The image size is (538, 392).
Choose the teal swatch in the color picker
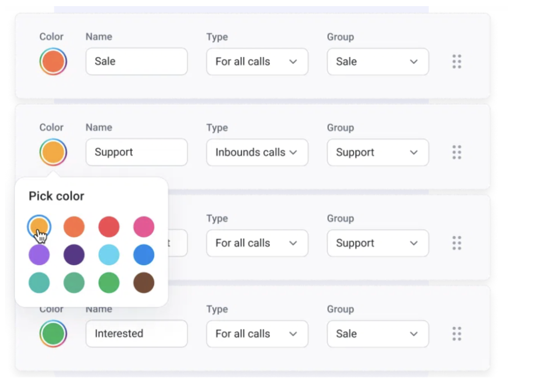pyautogui.click(x=39, y=282)
